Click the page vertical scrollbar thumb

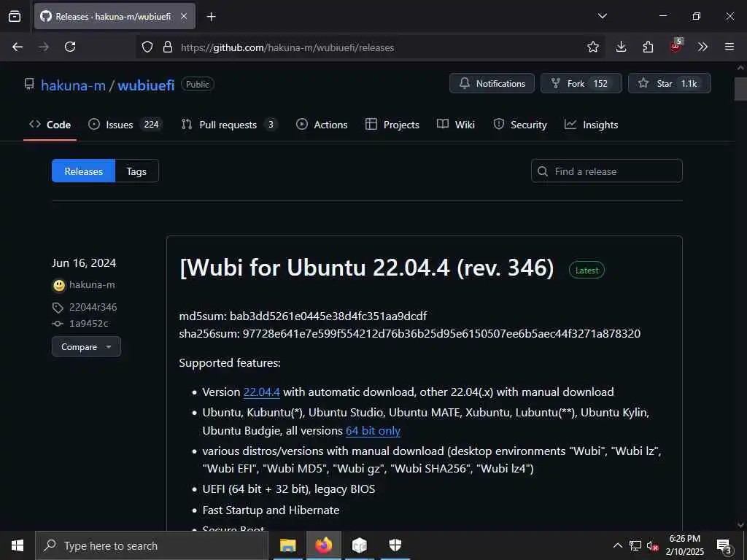[x=740, y=88]
